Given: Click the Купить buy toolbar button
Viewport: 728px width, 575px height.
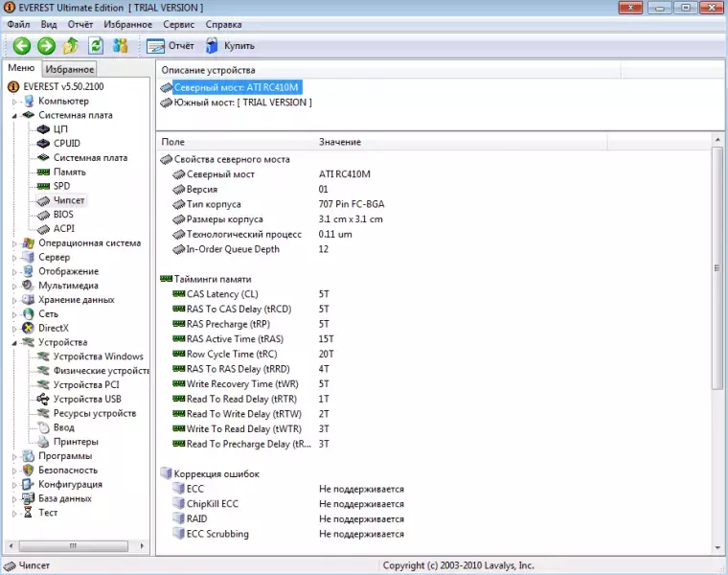Looking at the screenshot, I should (x=230, y=45).
